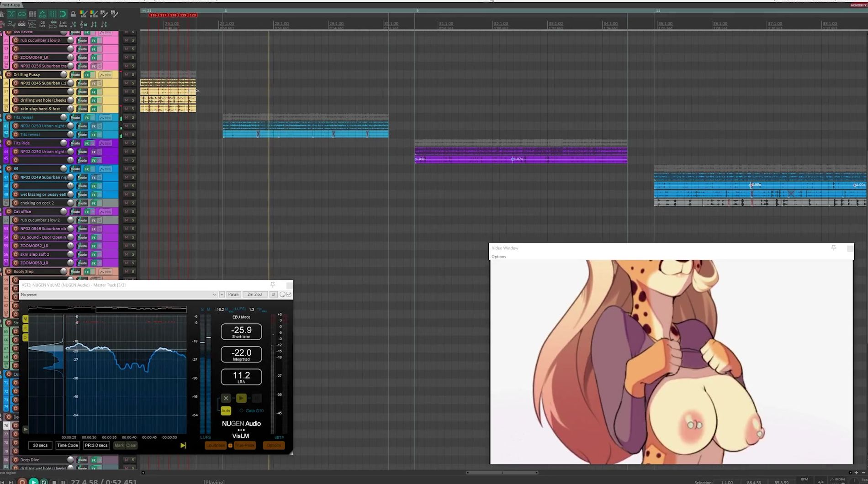Adjust the volume knob on LG_Sound track
The width and height of the screenshot is (868, 484).
pyautogui.click(x=70, y=237)
